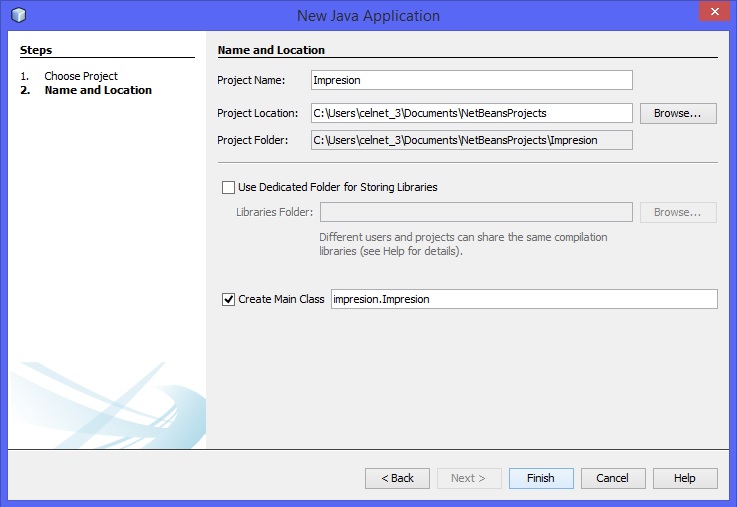Screen dimensions: 737x507
Task: Go back with the Back button
Action: (397, 478)
